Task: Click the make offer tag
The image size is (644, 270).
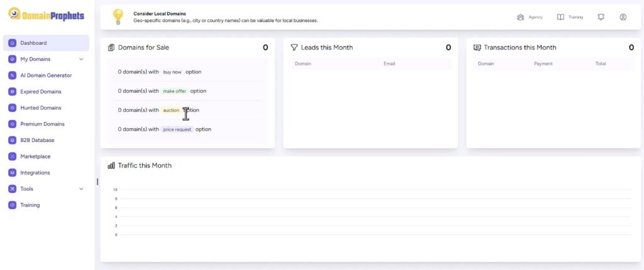Action: (x=175, y=91)
